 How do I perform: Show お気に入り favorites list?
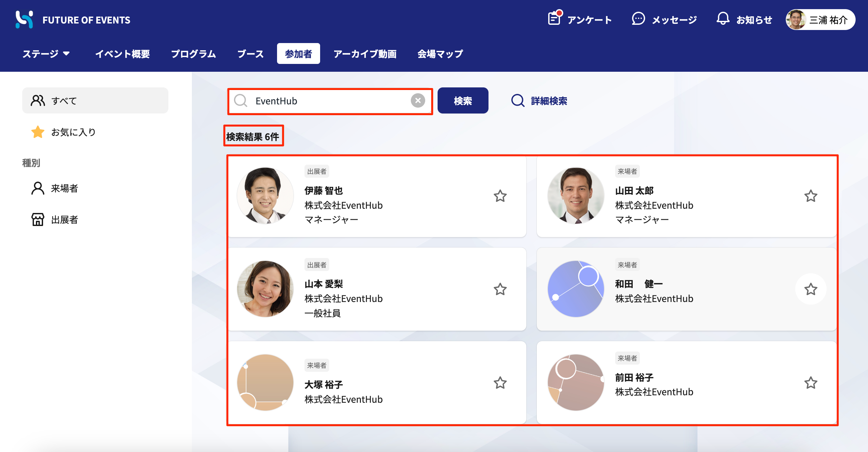95,132
